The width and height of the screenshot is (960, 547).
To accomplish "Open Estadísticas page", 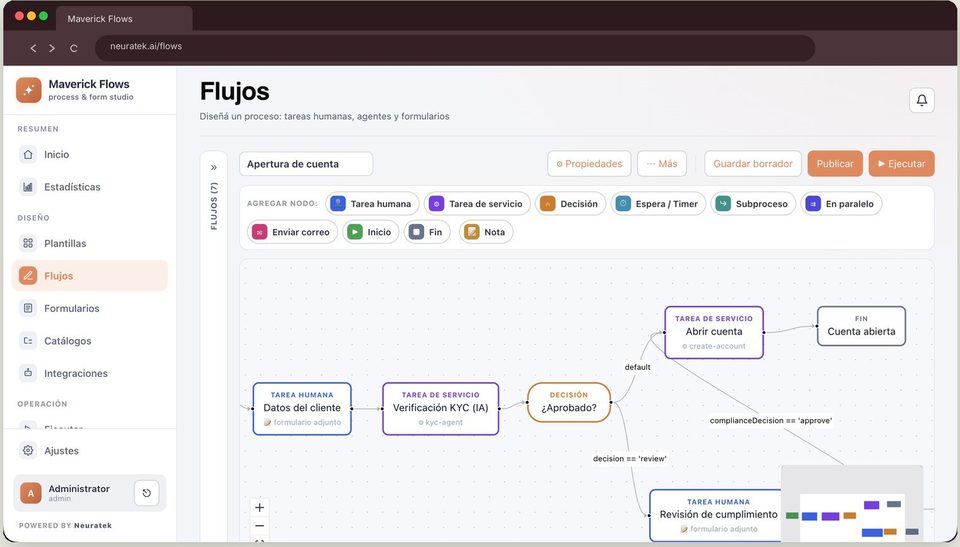I will click(89, 187).
